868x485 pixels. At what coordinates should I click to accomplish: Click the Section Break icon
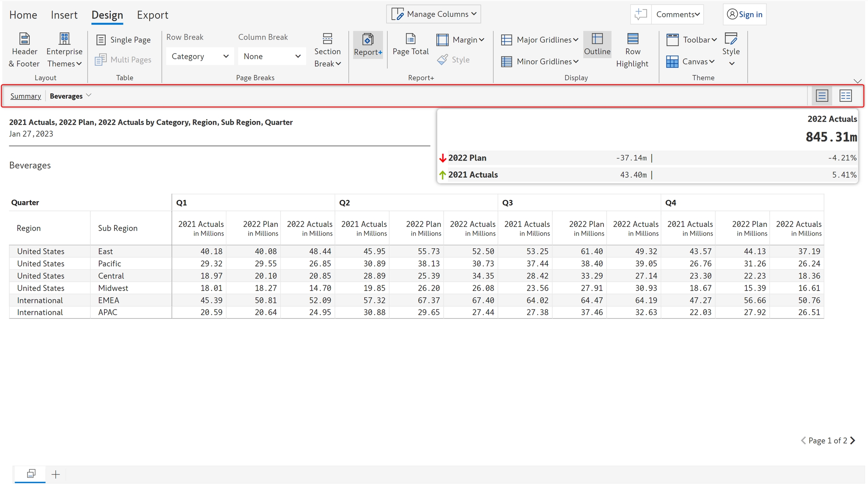coord(327,39)
